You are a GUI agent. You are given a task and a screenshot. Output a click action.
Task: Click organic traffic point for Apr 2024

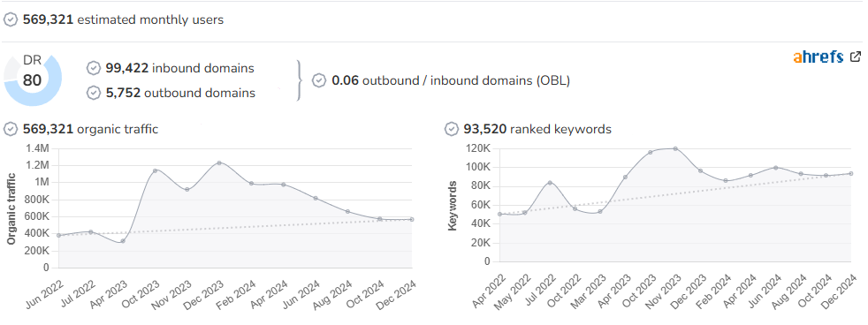tap(284, 184)
